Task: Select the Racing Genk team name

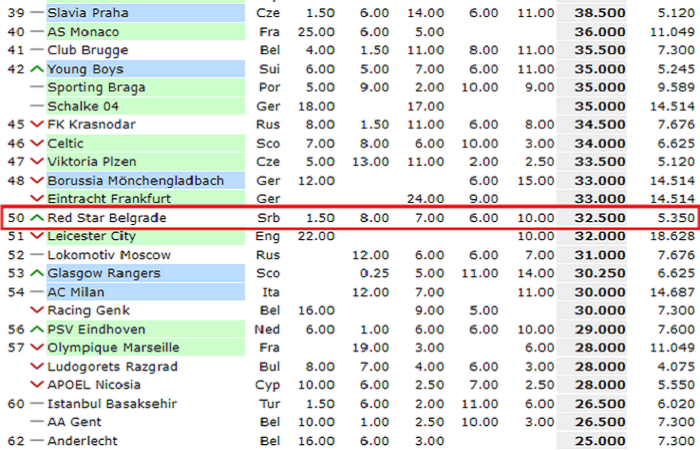Action: [88, 310]
